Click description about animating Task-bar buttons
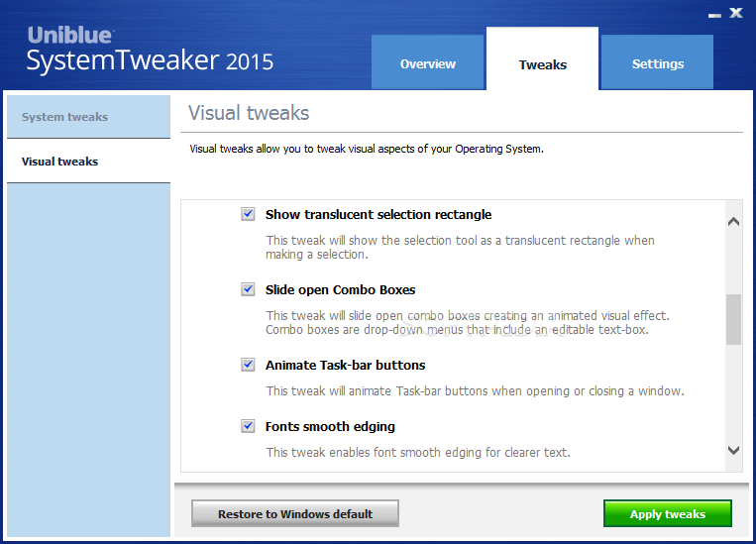 [x=475, y=390]
